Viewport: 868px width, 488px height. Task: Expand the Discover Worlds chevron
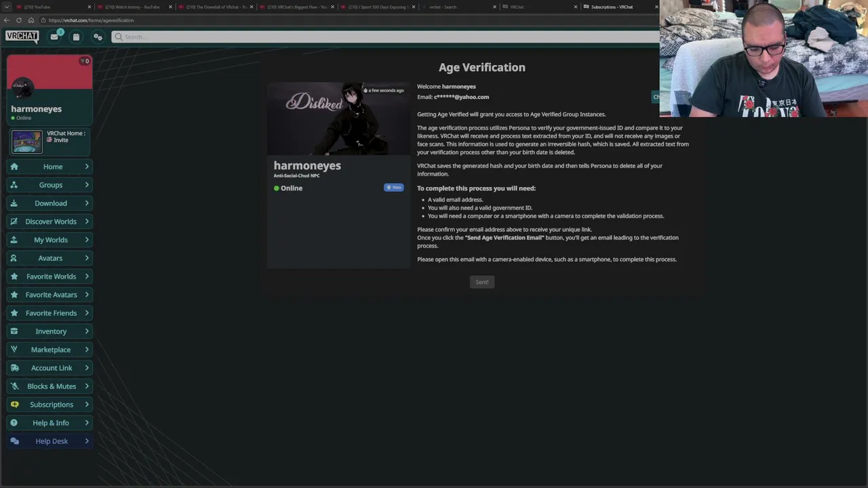point(87,222)
